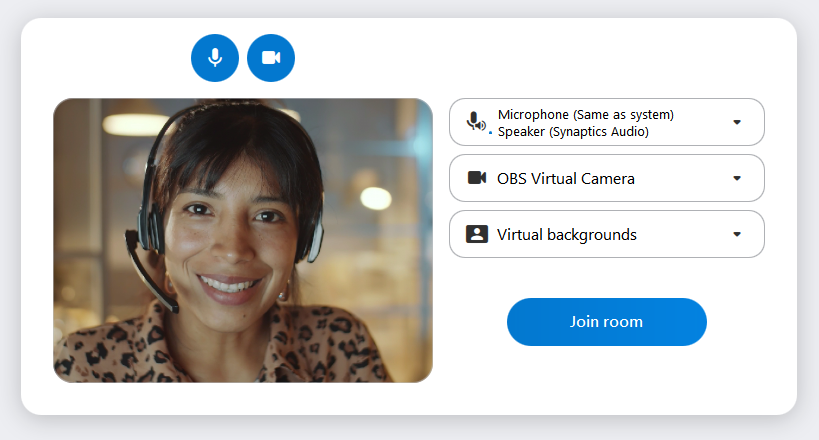Select the Speaker (Synaptics Audio) text
This screenshot has height=440, width=819.
coord(573,131)
